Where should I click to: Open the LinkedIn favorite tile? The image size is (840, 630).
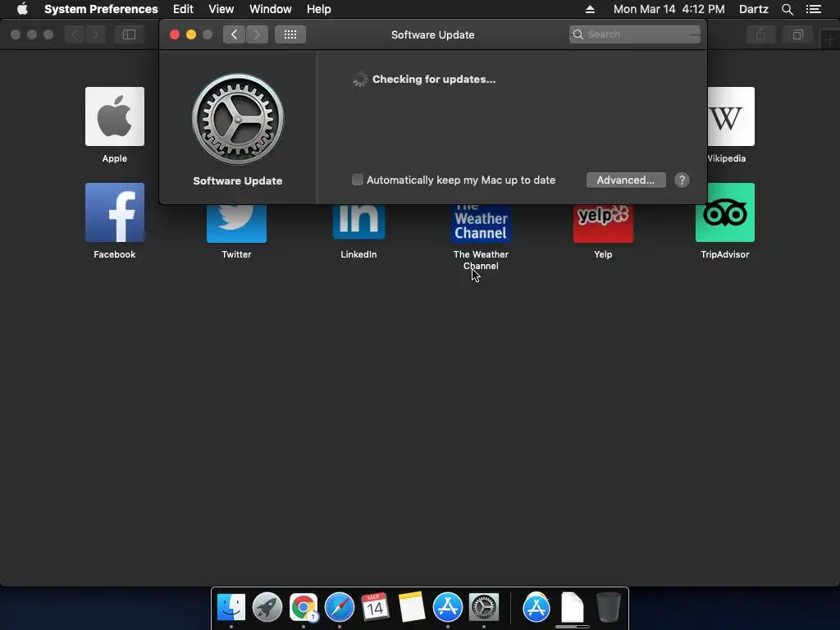(358, 221)
